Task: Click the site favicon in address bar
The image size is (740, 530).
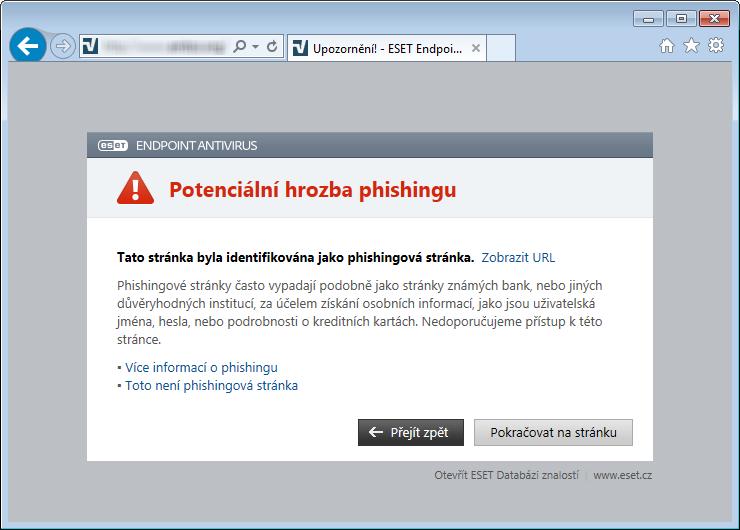Action: (x=90, y=46)
